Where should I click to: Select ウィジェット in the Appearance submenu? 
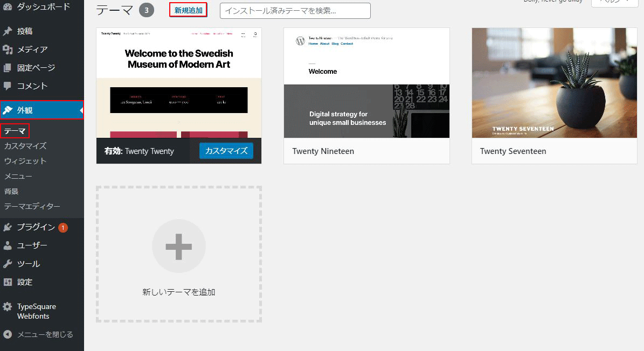point(25,161)
